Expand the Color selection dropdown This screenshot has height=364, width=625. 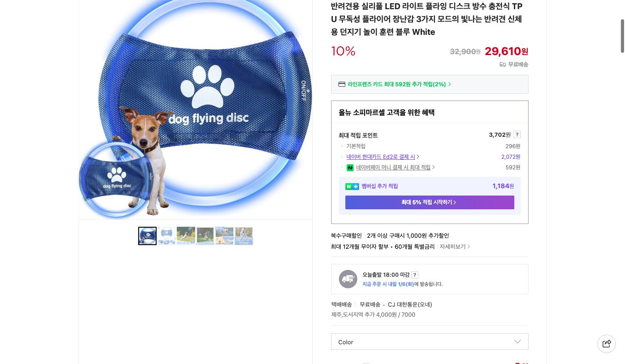click(x=518, y=342)
